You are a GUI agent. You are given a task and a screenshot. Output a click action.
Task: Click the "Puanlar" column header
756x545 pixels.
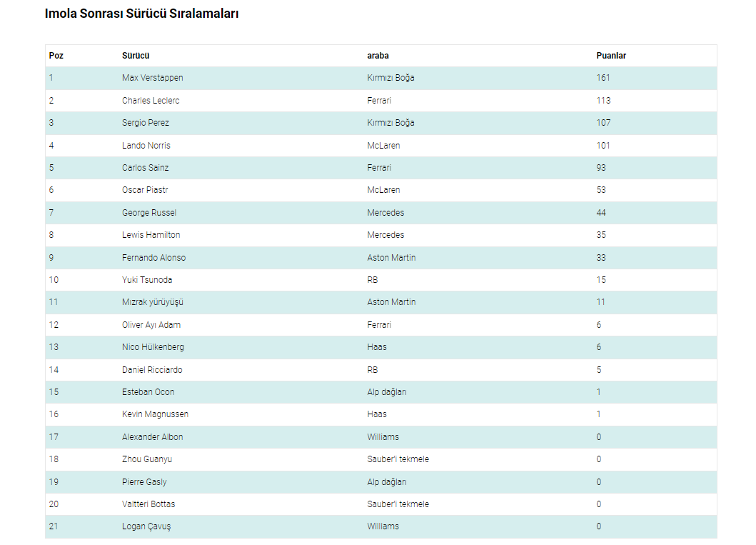611,56
